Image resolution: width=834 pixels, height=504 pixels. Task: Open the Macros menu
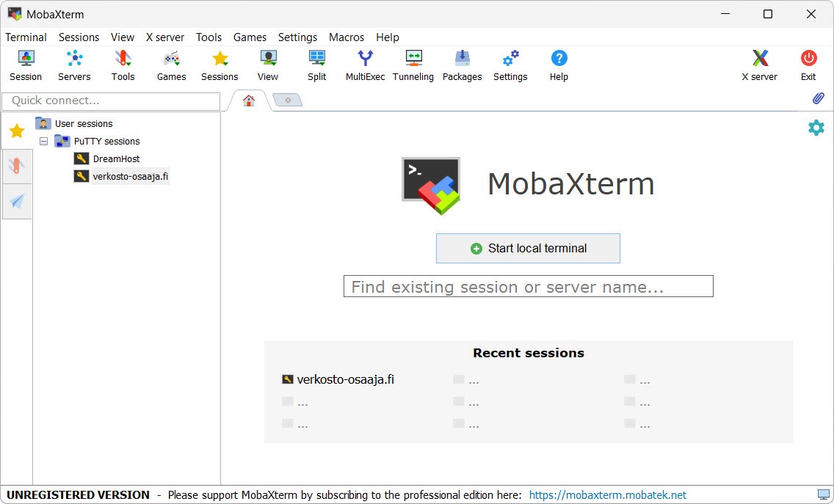(x=346, y=37)
